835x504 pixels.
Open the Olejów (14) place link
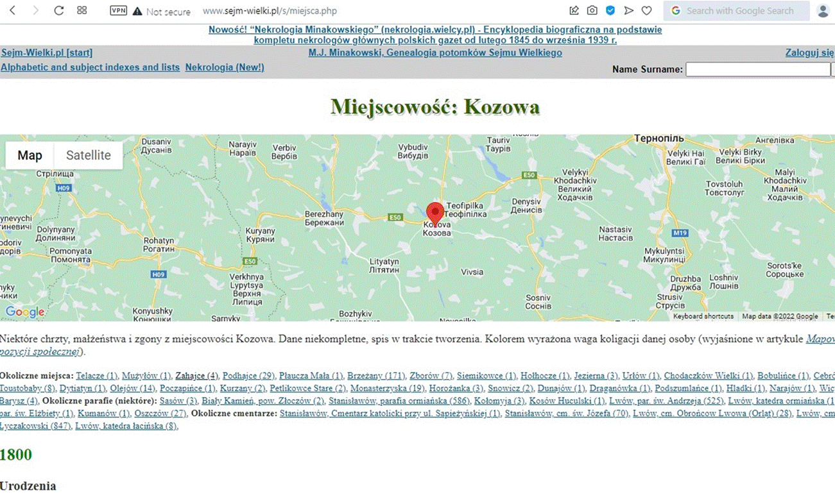pos(133,389)
